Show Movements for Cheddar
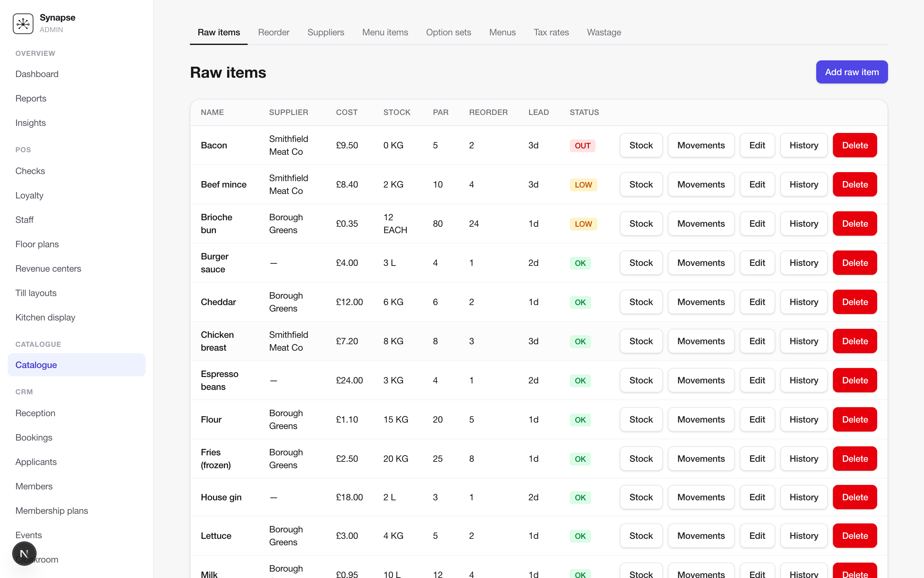Screen dimensions: 924x578 coord(701,302)
